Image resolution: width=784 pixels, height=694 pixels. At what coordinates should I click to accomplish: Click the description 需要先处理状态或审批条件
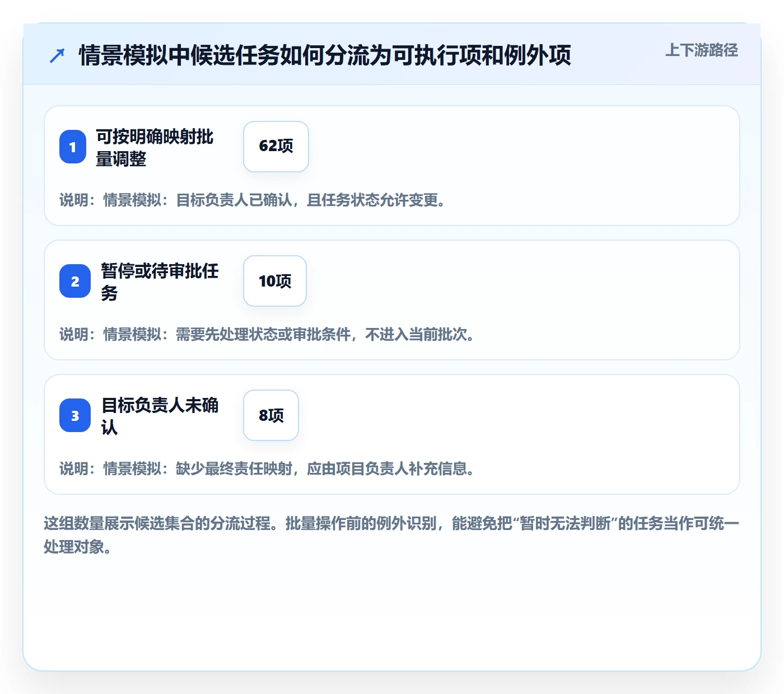pyautogui.click(x=263, y=335)
